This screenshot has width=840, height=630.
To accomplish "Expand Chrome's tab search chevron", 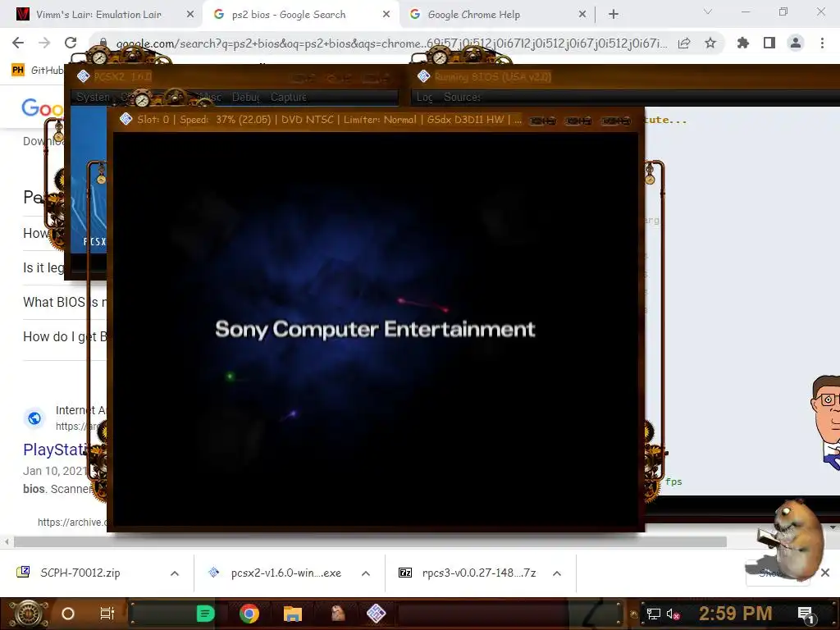I will 708,11.
